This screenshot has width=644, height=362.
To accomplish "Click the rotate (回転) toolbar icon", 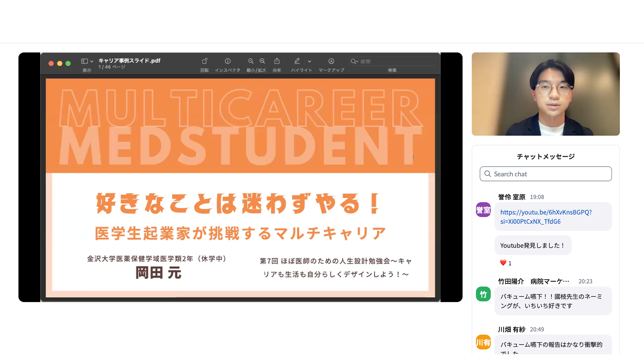I will tap(205, 61).
